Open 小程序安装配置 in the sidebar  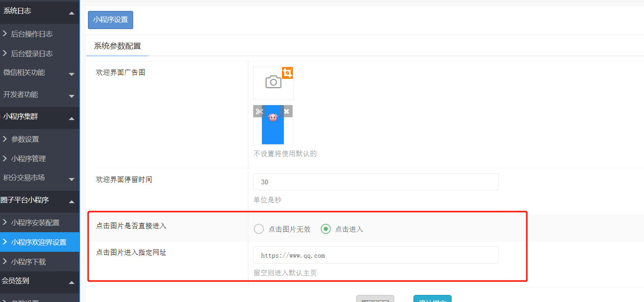click(x=35, y=223)
